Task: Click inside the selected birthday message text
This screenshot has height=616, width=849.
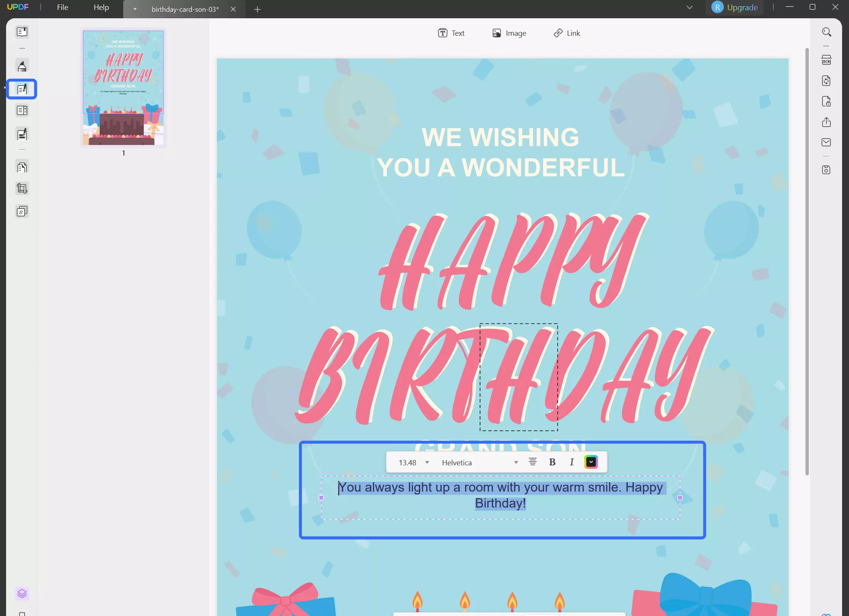Action: 501,495
